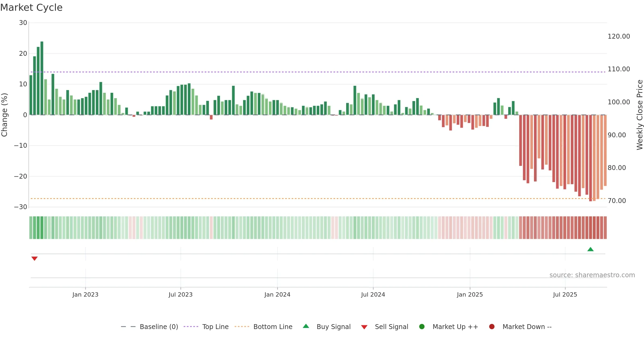Image resolution: width=644 pixels, height=362 pixels.
Task: Click the 120.00 price axis label
Action: click(x=619, y=36)
